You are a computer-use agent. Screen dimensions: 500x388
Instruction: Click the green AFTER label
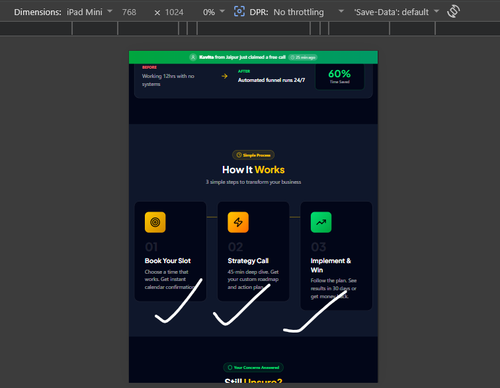pos(244,71)
